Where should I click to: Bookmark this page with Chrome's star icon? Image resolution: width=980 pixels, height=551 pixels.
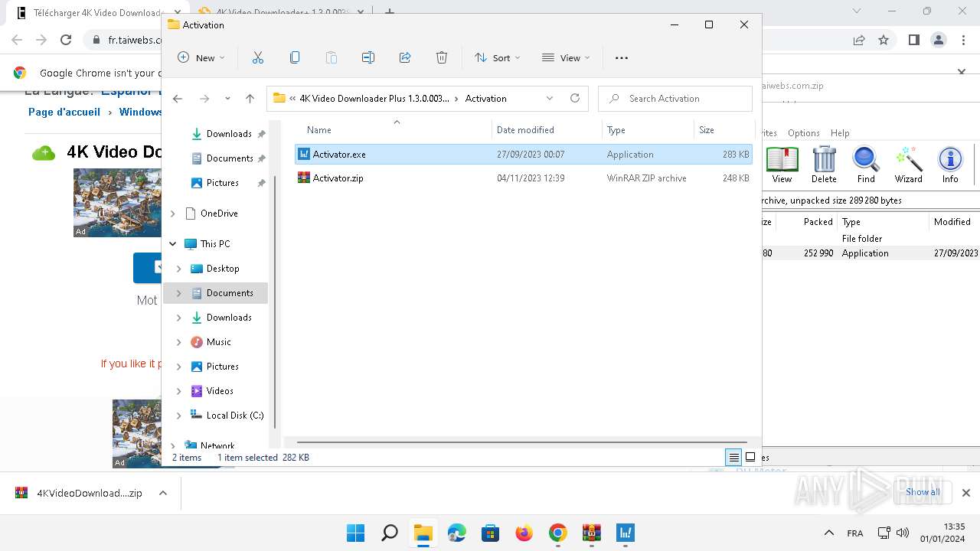pyautogui.click(x=884, y=40)
